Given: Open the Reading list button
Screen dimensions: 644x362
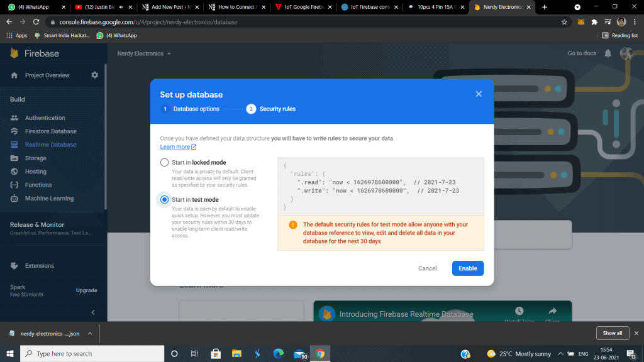Looking at the screenshot, I should [x=620, y=36].
